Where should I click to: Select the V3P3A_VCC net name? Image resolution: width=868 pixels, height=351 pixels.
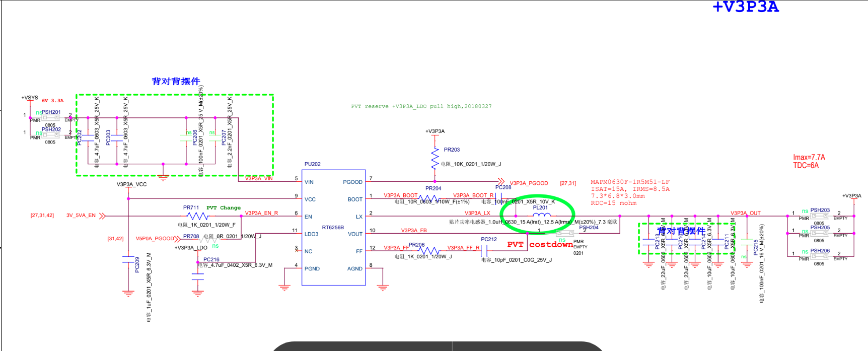tap(131, 184)
